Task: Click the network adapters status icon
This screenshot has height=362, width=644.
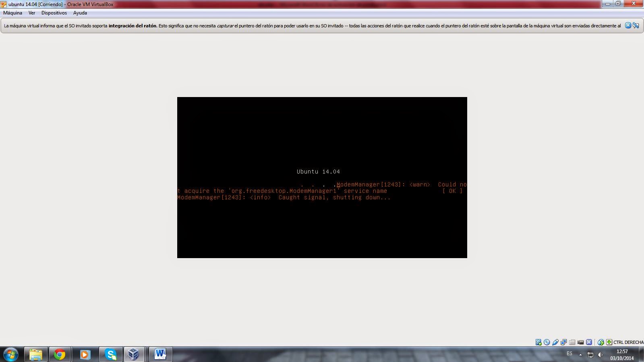Action: (564, 342)
